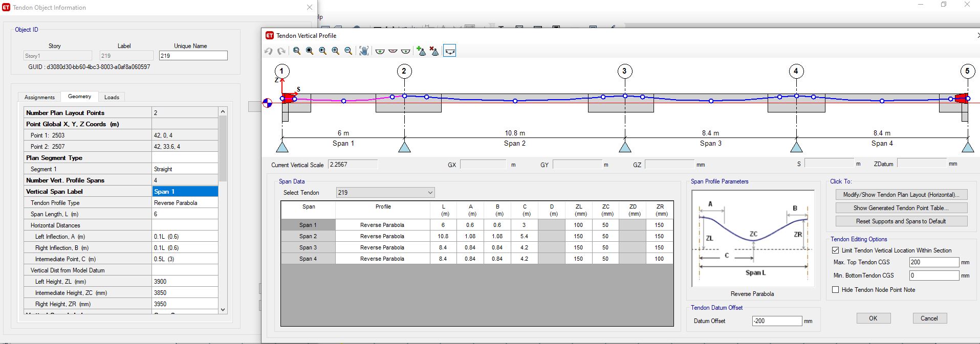
Task: Zoom in one step on the profile
Action: tap(335, 51)
